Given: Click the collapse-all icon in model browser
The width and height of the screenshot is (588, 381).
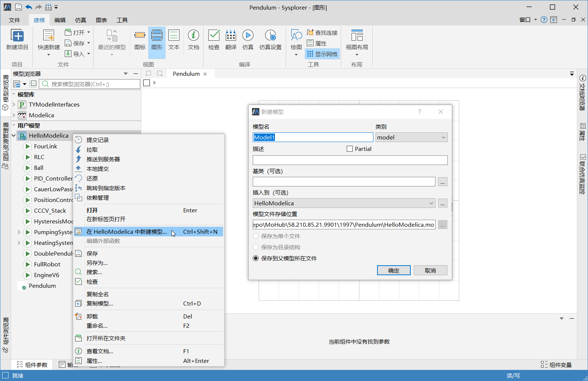Looking at the screenshot, I should click(33, 84).
